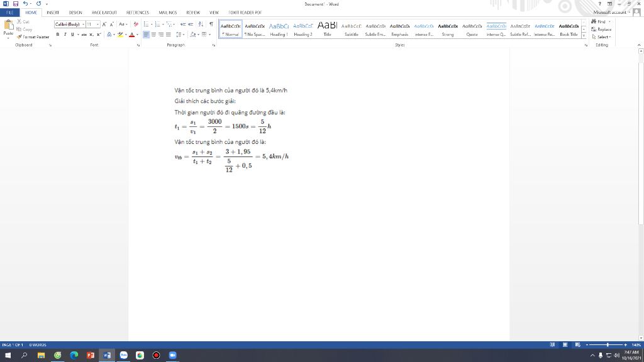Apply subscript formatting
Viewport: 644px width, 362px height.
tap(91, 35)
